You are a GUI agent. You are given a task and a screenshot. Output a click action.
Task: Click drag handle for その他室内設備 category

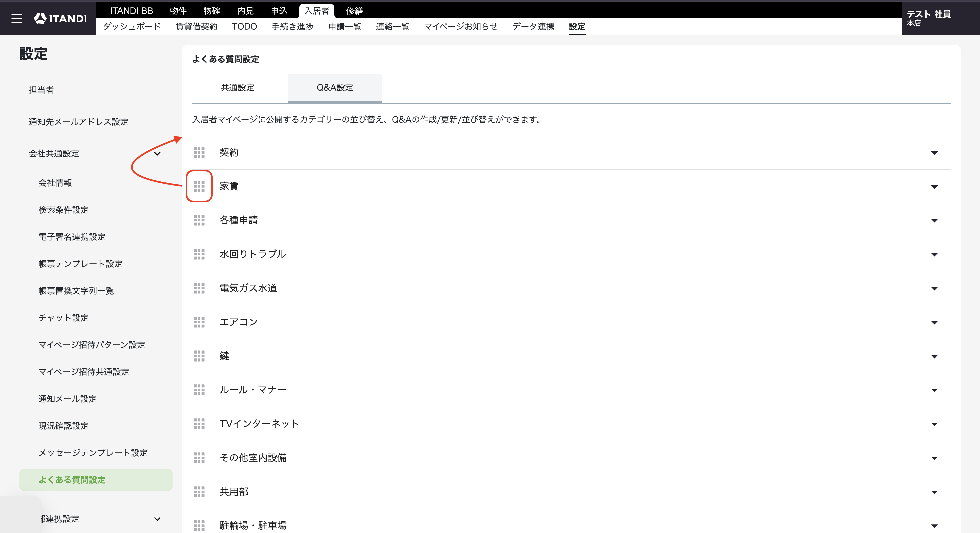tap(199, 458)
